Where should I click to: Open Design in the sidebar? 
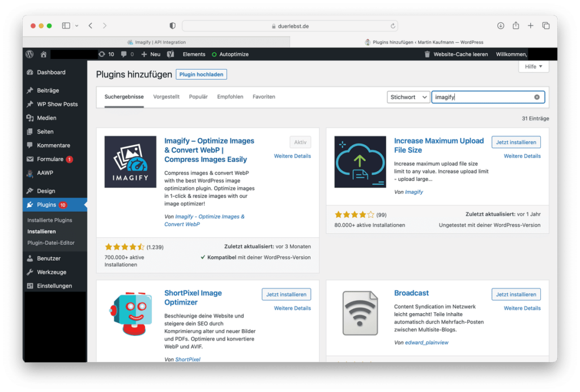[55, 191]
